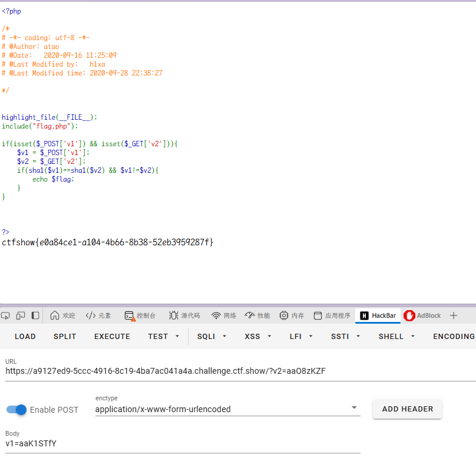The height and width of the screenshot is (464, 476).
Task: Click the ctfshow flag text
Action: [x=107, y=242]
